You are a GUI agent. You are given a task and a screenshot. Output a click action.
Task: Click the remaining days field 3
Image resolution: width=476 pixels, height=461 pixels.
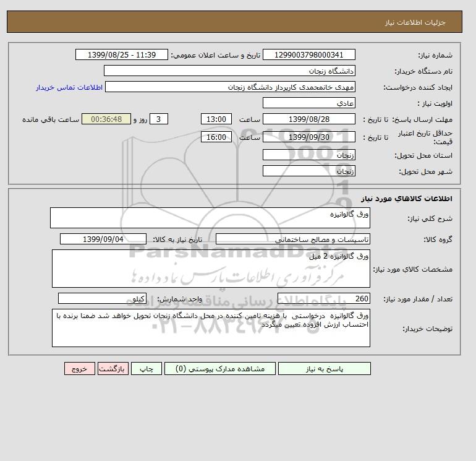[x=159, y=119]
